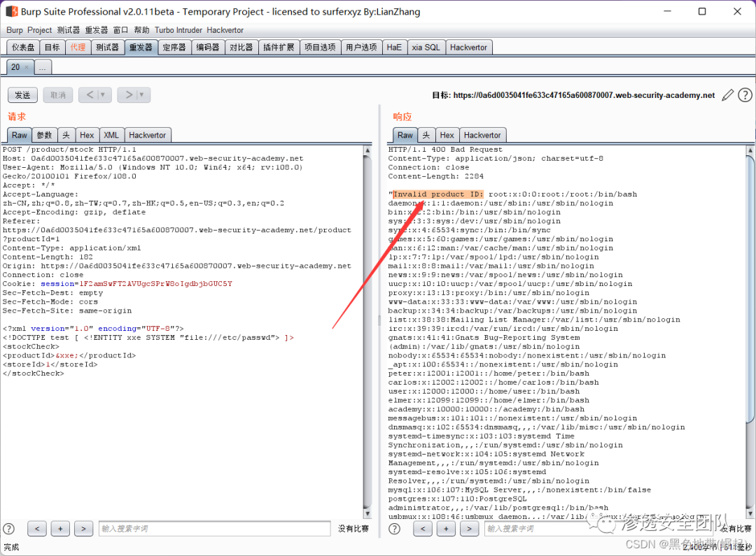The width and height of the screenshot is (756, 556).
Task: Click the DOCTYPE line with file:///etc/passwd entity
Action: click(x=148, y=337)
